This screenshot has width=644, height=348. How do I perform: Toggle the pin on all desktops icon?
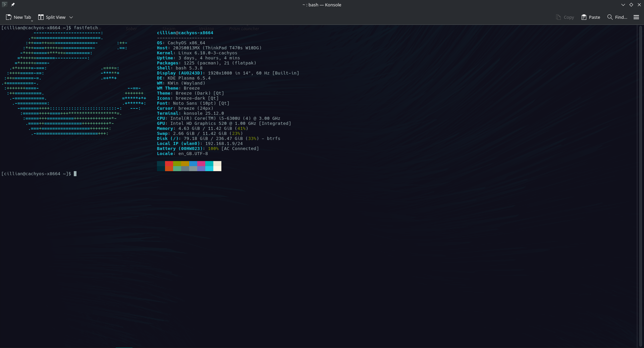point(13,5)
